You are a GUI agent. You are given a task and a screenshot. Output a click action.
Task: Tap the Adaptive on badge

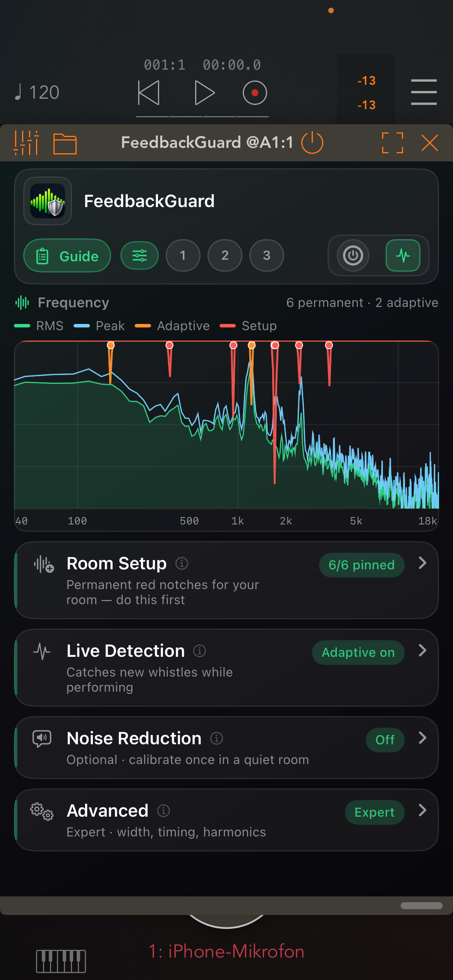[358, 653]
